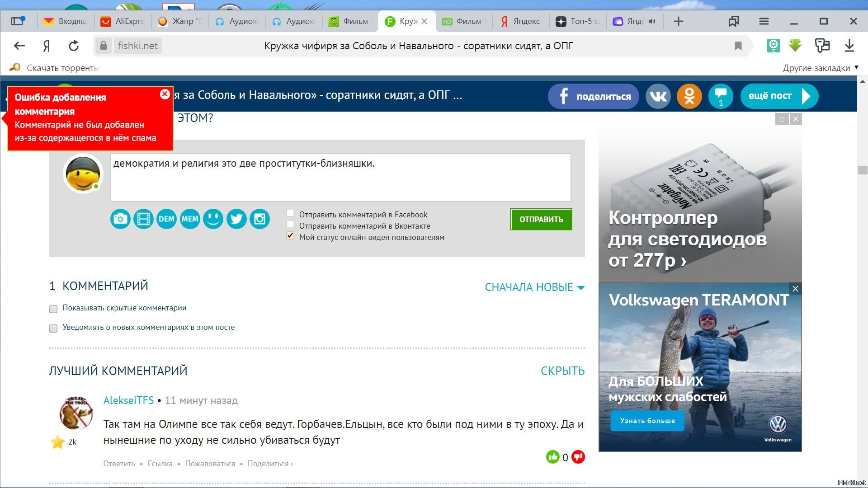
Task: Report the comment with Пожаловаться
Action: click(x=210, y=464)
